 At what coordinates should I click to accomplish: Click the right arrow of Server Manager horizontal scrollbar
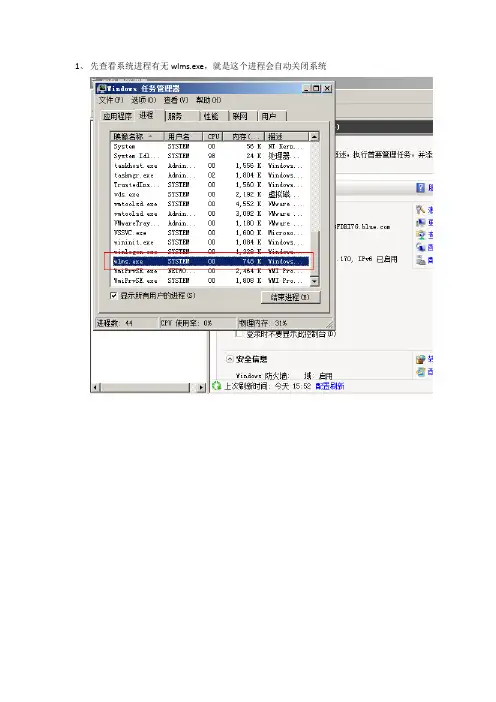tap(201, 387)
